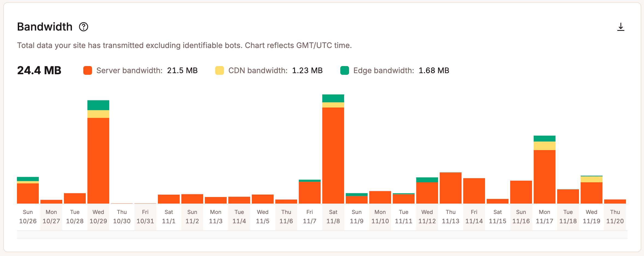The width and height of the screenshot is (644, 256).
Task: Select the Thu 11/20 axis label
Action: (615, 216)
